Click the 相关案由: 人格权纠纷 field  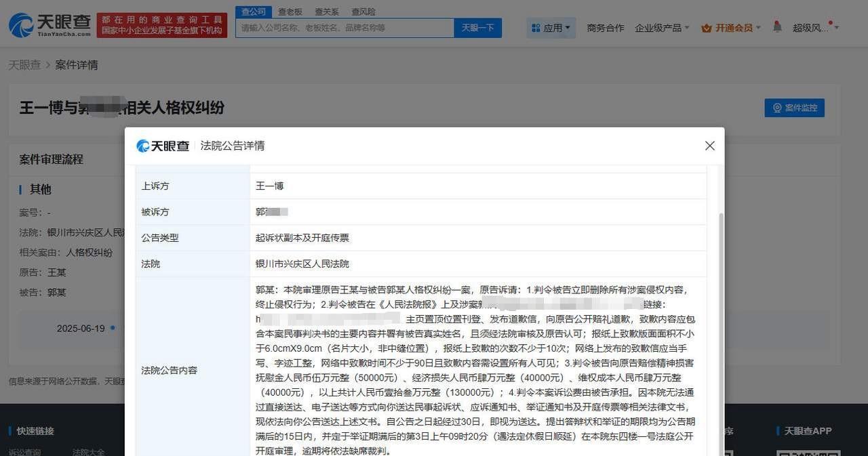tap(66, 253)
